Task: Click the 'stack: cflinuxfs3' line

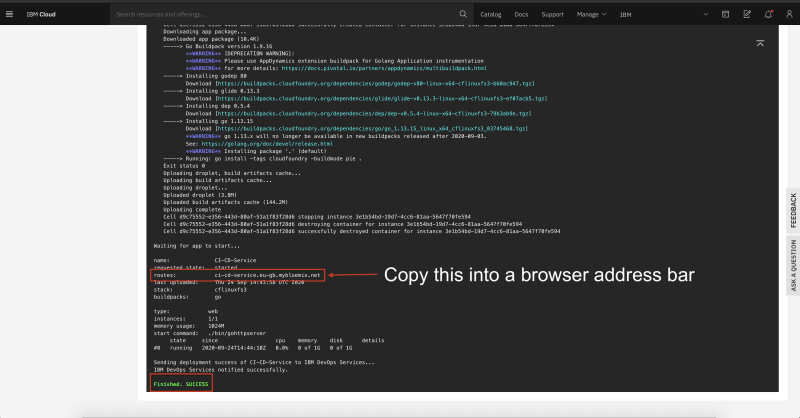Action: (200, 289)
